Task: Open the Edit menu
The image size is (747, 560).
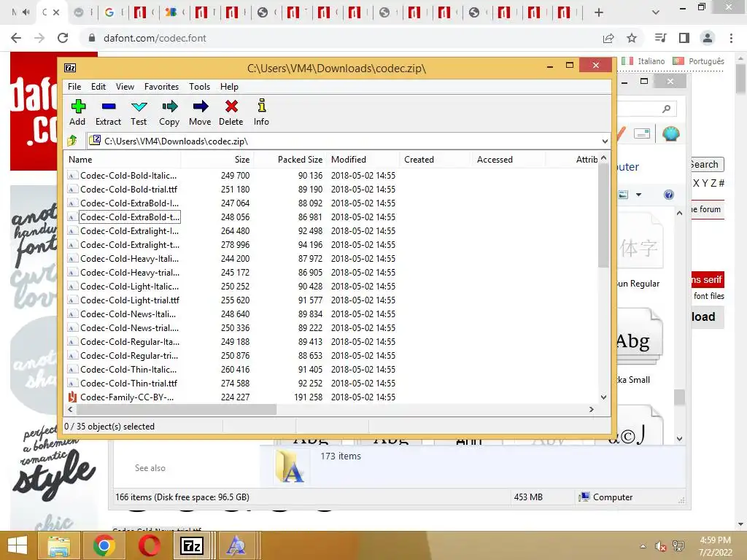Action: pos(98,87)
